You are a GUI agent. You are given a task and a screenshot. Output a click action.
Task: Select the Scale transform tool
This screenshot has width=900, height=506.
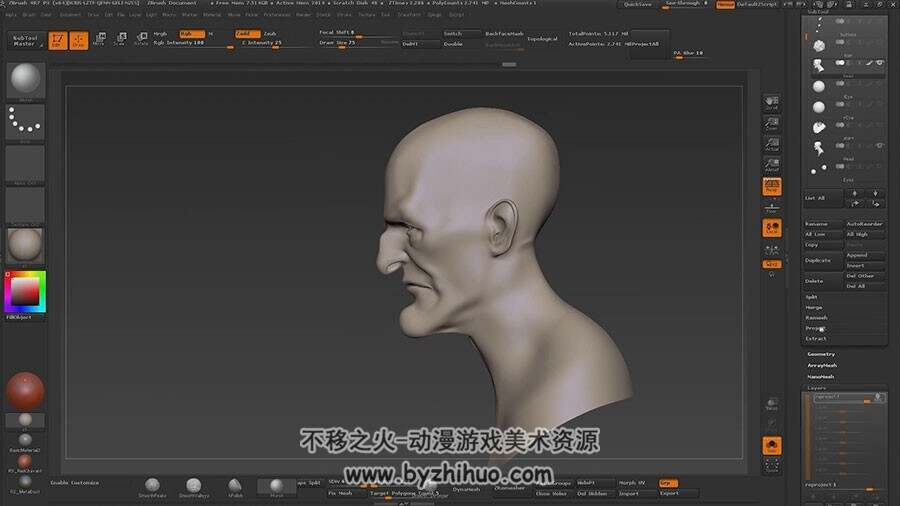tap(120, 40)
